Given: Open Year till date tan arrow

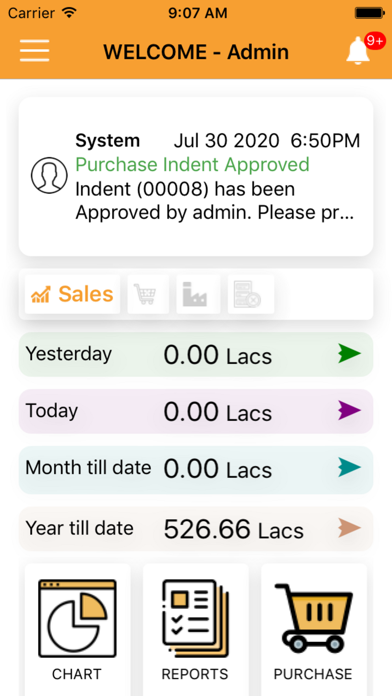Looking at the screenshot, I should (x=349, y=528).
